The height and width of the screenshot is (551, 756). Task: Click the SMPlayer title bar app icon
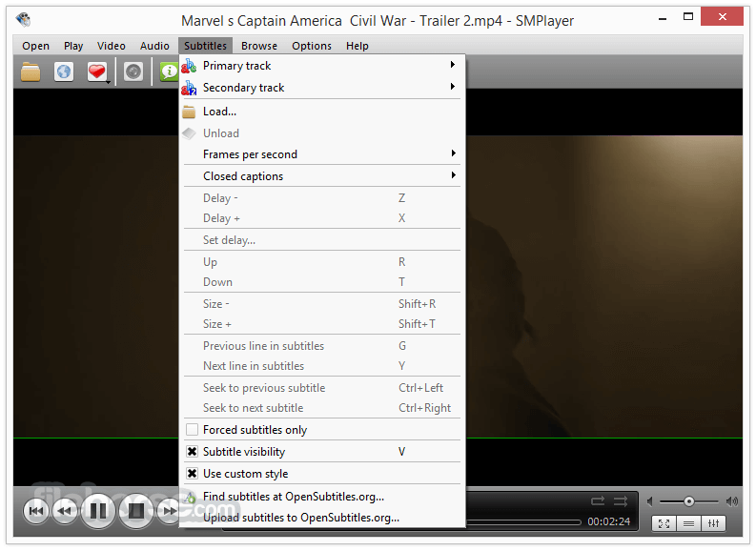click(23, 20)
